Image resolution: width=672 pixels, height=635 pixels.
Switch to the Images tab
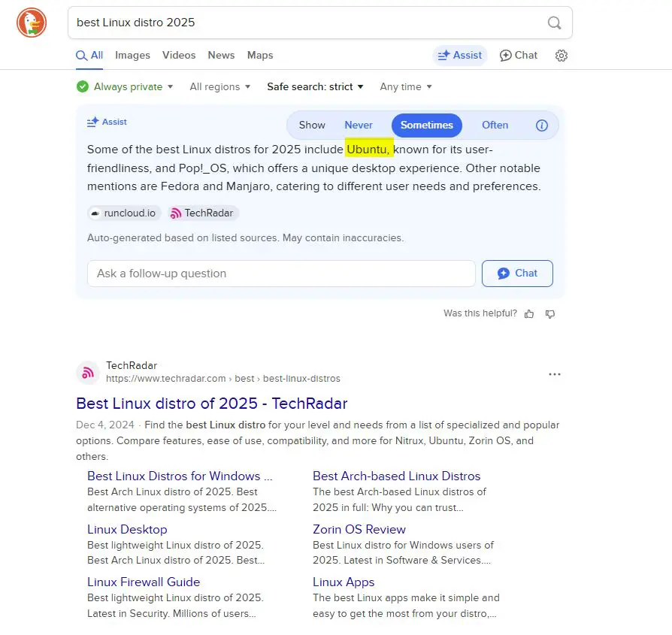point(132,56)
